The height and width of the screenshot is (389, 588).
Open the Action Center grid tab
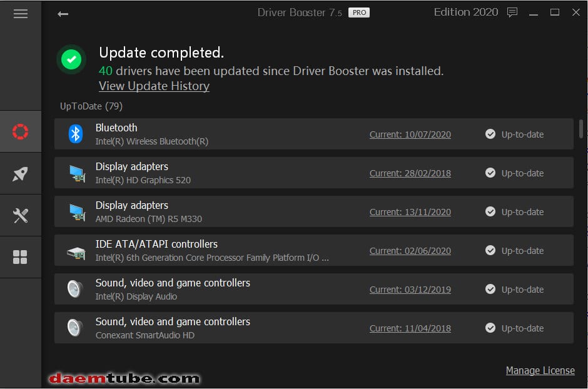tap(21, 257)
